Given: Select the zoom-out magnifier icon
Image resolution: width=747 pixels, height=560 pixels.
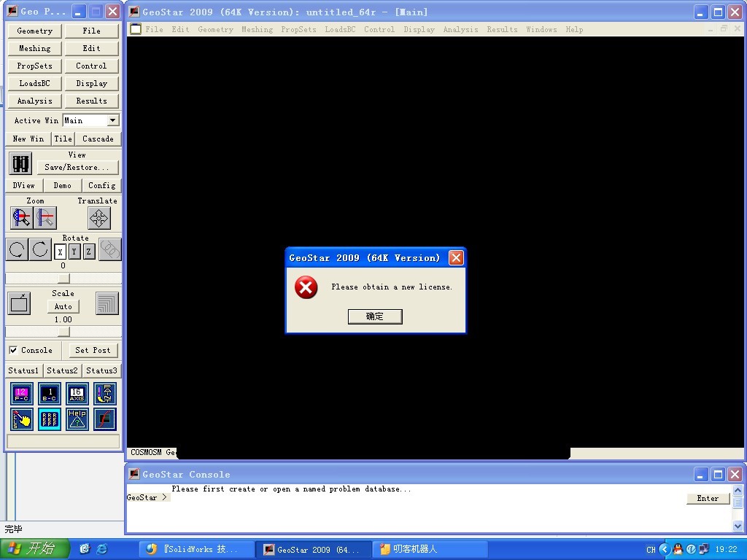Looking at the screenshot, I should tap(45, 218).
